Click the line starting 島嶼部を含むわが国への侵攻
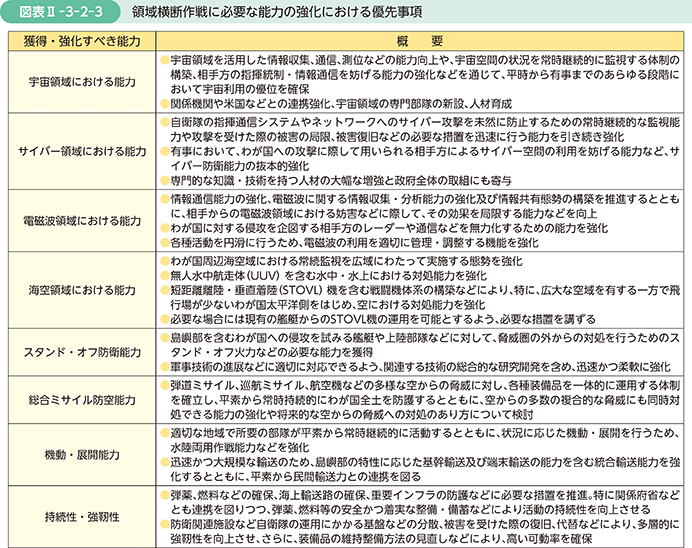The image size is (692, 548). (425, 338)
